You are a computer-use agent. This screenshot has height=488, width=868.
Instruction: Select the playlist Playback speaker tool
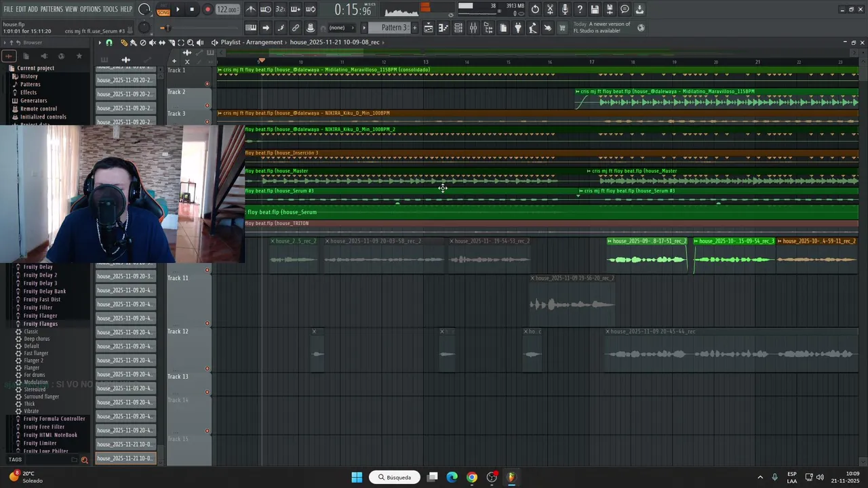coord(200,42)
